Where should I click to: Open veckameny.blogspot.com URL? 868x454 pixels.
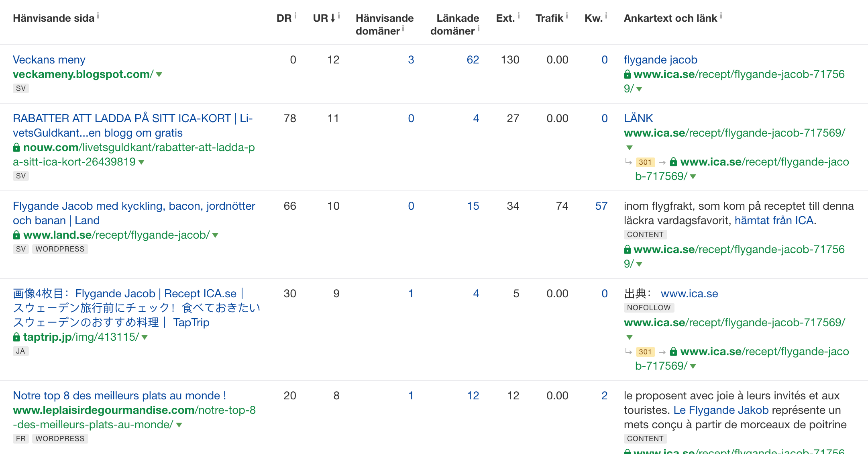[83, 74]
